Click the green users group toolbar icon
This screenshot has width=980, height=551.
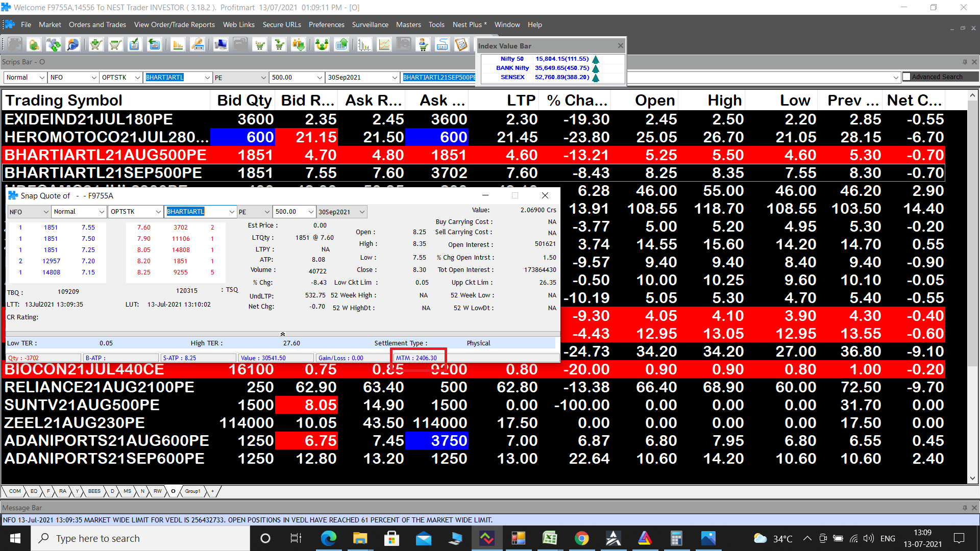pyautogui.click(x=322, y=45)
